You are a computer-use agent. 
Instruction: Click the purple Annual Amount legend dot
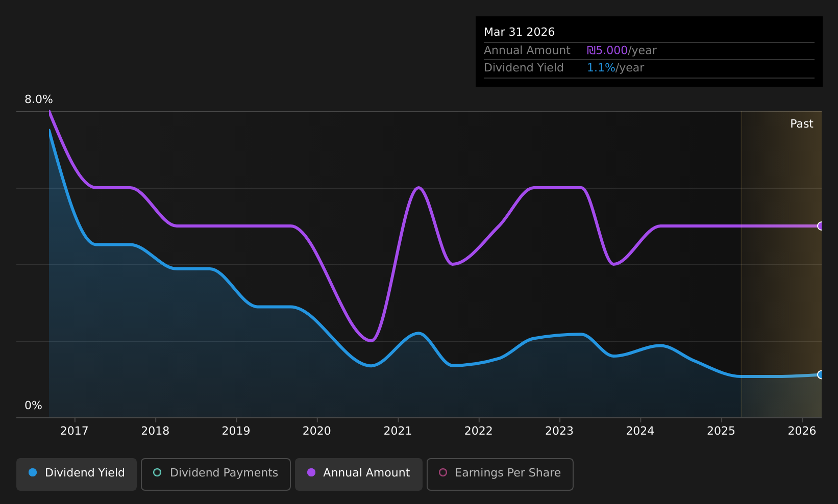click(x=311, y=472)
